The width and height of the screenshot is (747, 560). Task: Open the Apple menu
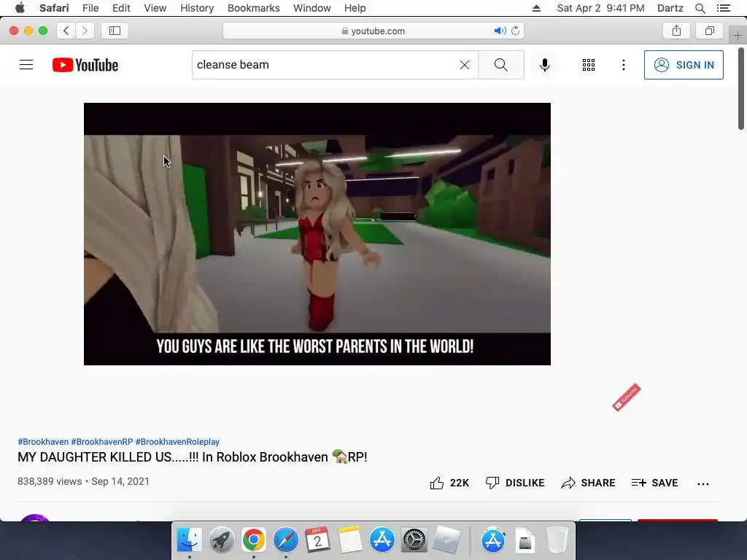(20, 8)
